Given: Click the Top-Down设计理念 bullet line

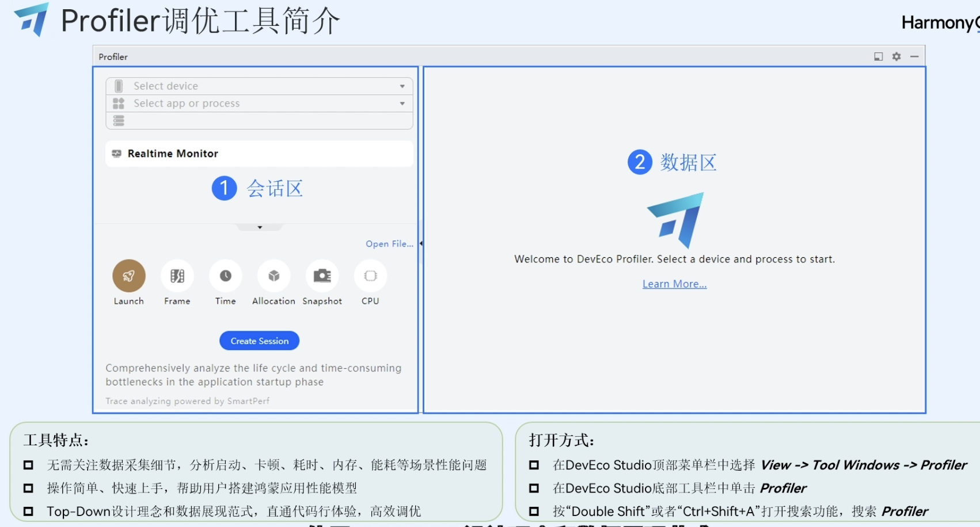Looking at the screenshot, I should click(234, 511).
